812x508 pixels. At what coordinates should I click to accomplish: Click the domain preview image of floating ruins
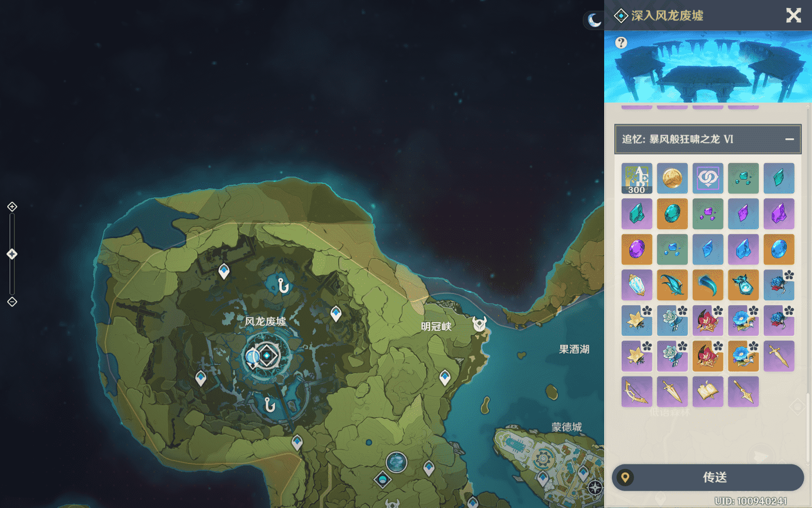click(708, 67)
